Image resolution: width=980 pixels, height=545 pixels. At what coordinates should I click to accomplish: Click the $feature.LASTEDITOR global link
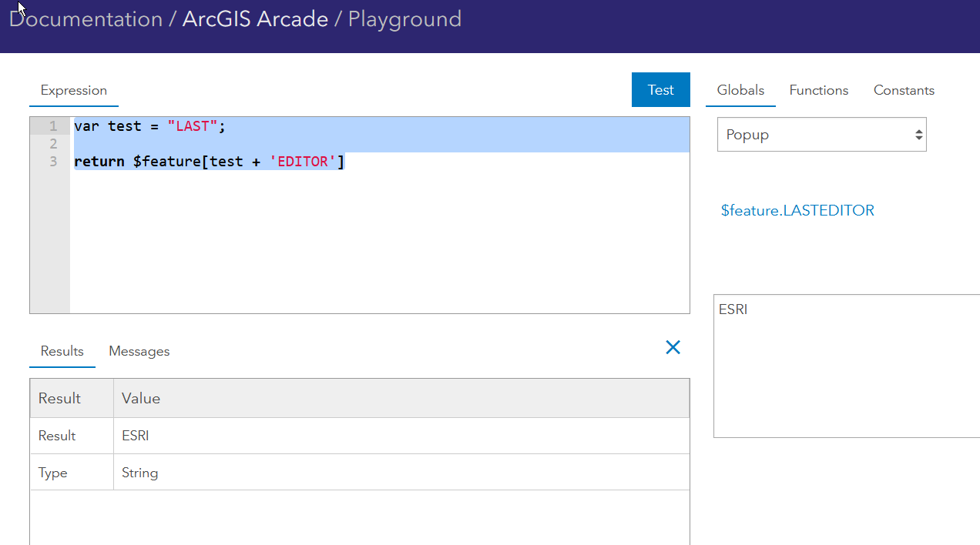[797, 210]
